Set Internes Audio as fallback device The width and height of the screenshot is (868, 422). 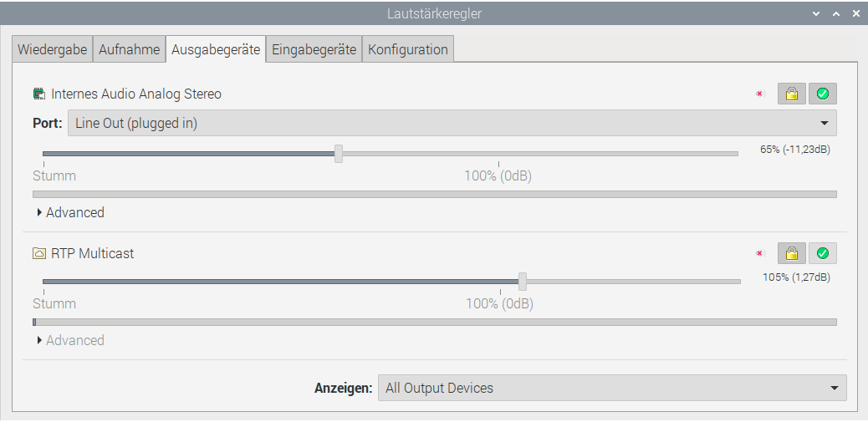point(823,94)
